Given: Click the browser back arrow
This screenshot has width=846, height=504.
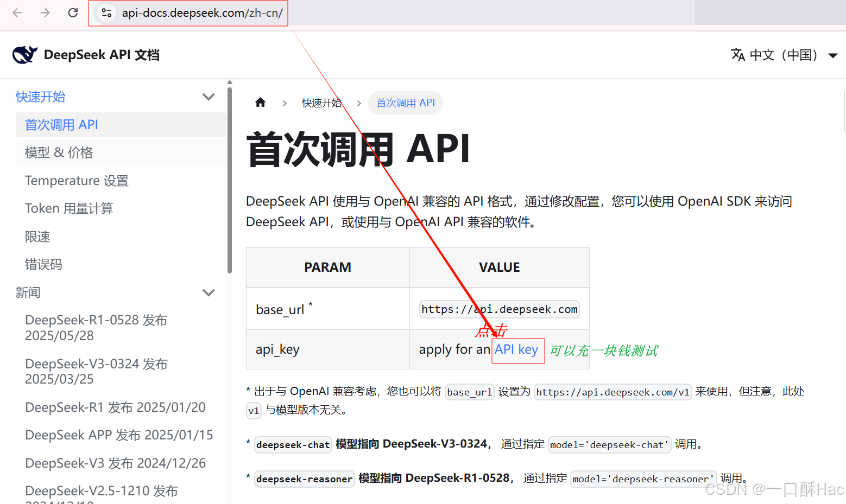Looking at the screenshot, I should 17,12.
